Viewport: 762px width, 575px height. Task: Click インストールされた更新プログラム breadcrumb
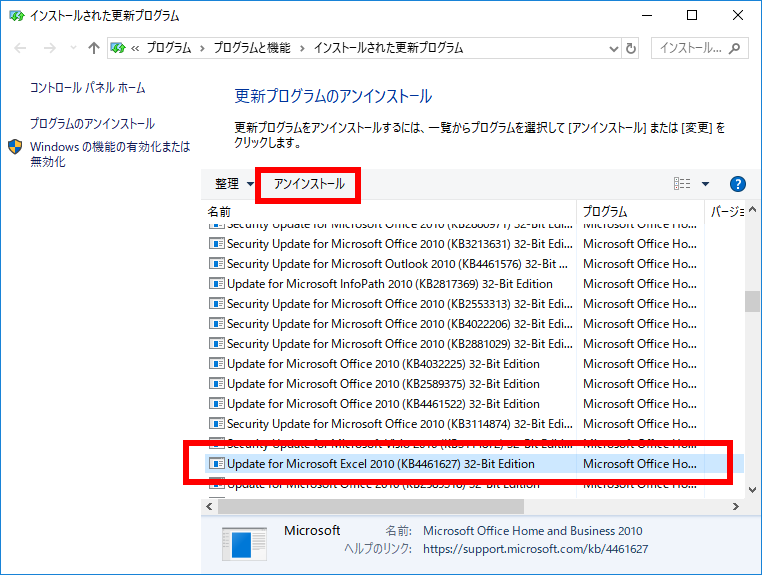pos(388,48)
